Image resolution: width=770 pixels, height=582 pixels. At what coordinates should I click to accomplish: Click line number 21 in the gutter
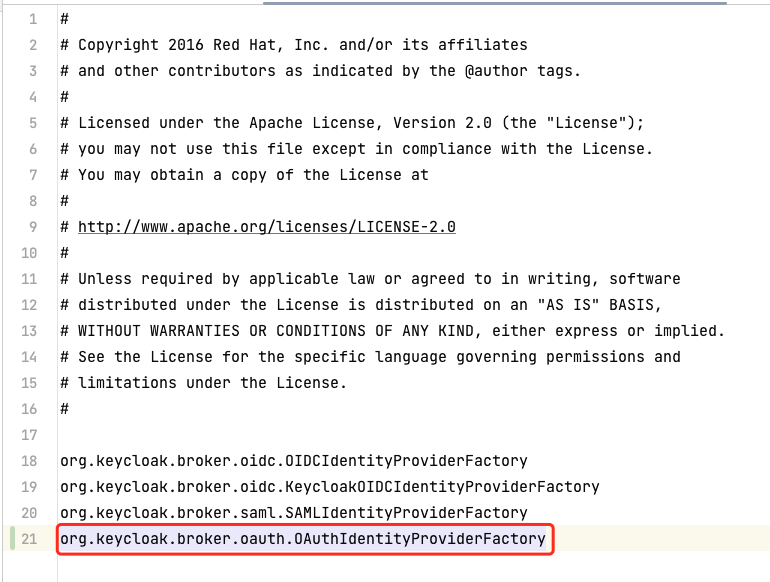click(x=29, y=539)
